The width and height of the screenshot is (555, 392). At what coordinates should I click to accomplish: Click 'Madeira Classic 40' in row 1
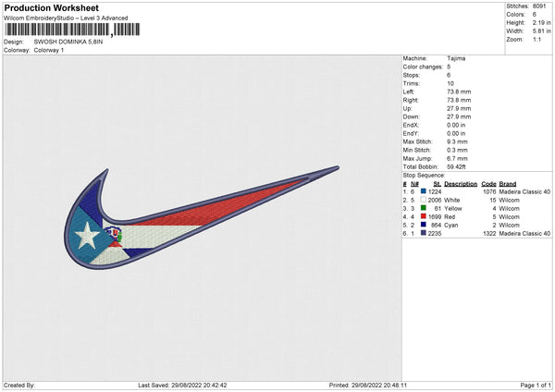coord(524,191)
